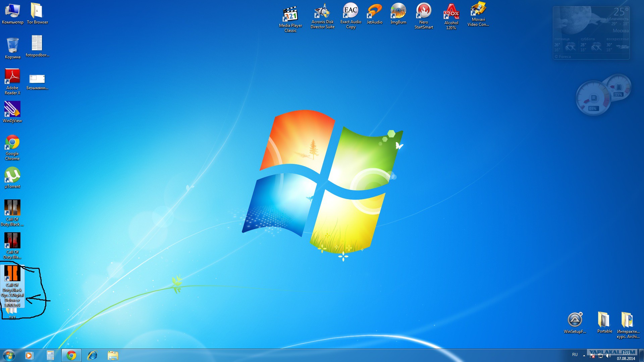Click the memory meter dial showing 15%
The width and height of the screenshot is (644, 362).
click(x=619, y=87)
